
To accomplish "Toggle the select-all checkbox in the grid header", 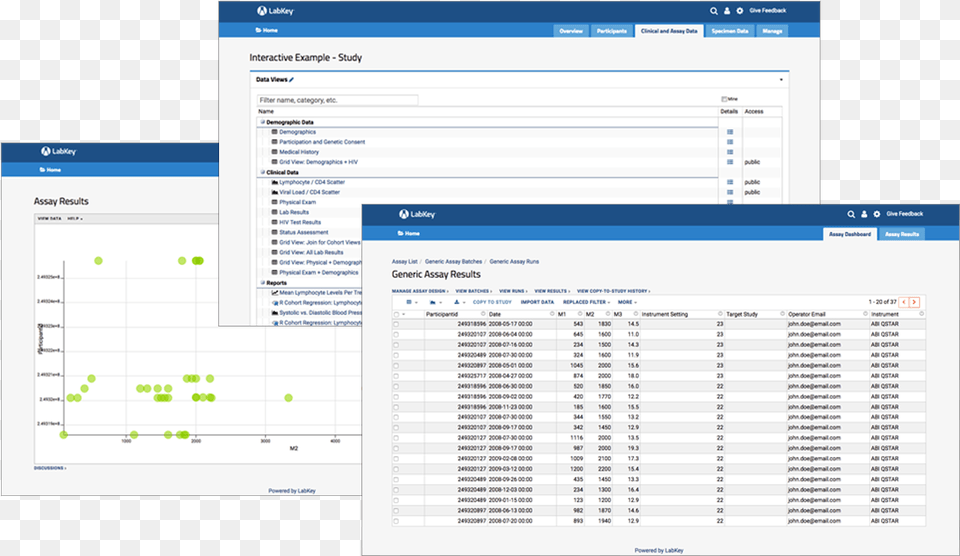I will point(396,314).
